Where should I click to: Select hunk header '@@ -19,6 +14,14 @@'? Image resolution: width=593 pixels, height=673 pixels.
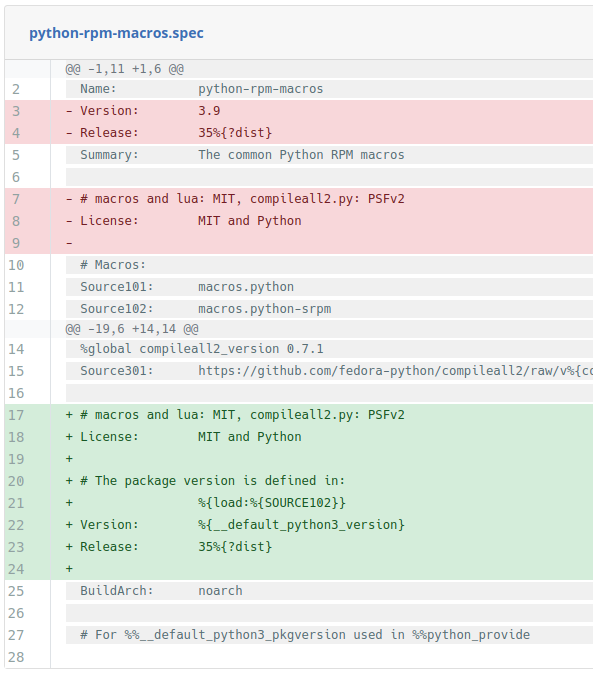[132, 329]
